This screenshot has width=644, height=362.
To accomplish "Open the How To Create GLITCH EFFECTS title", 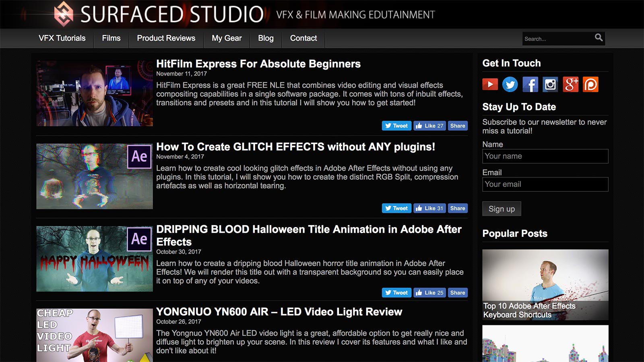I will click(x=295, y=147).
